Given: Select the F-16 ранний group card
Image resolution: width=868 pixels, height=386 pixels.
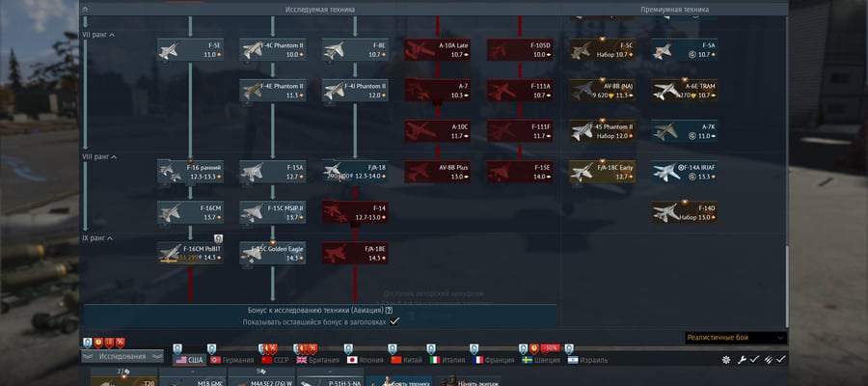Looking at the screenshot, I should [190, 172].
